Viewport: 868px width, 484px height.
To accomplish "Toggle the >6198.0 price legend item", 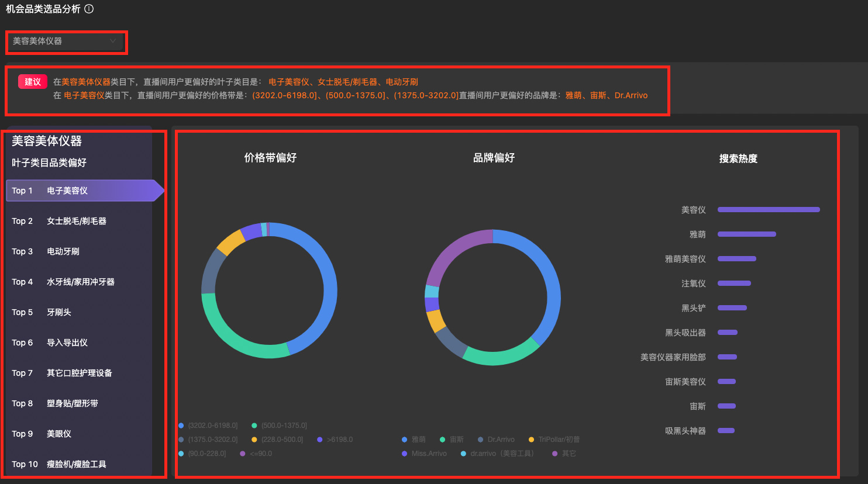I will pyautogui.click(x=335, y=439).
